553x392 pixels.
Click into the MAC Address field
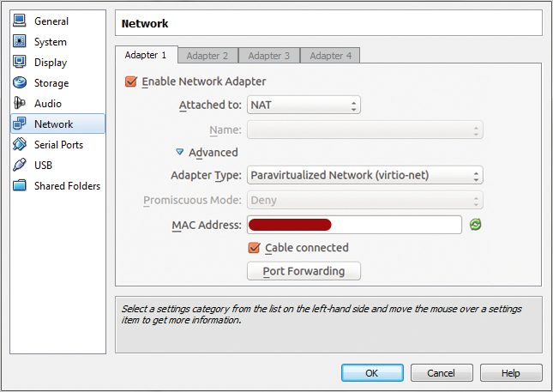[x=354, y=225]
